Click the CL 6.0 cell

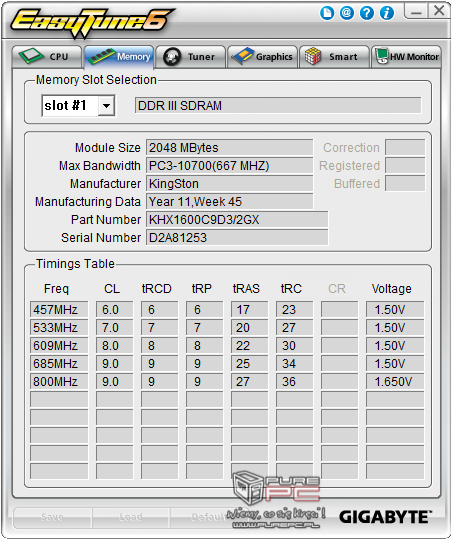114,310
